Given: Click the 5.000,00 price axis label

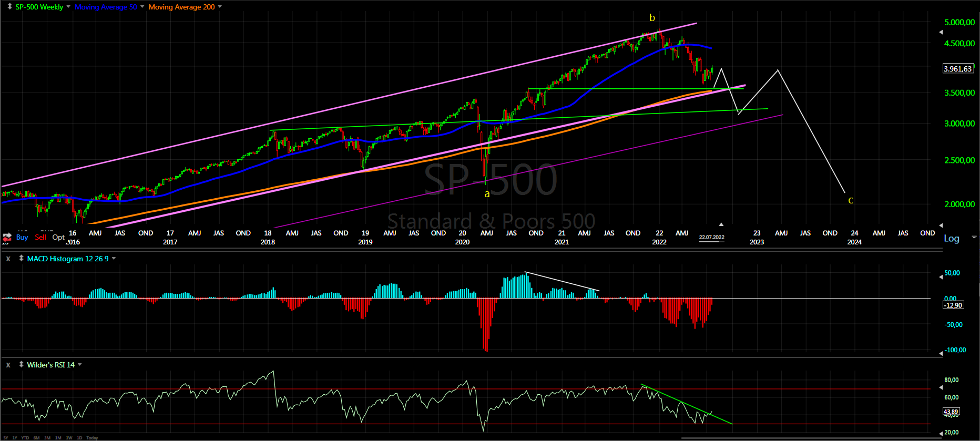Looking at the screenshot, I should coord(959,22).
